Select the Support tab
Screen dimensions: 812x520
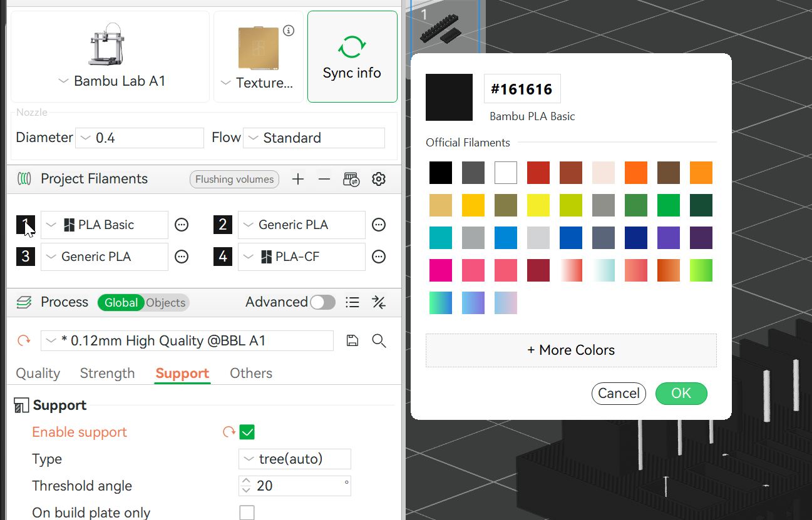tap(182, 374)
